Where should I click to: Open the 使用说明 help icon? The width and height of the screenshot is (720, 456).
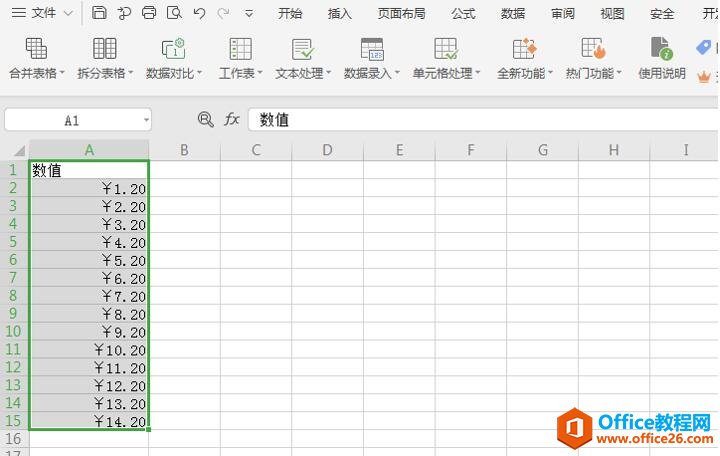tap(661, 48)
